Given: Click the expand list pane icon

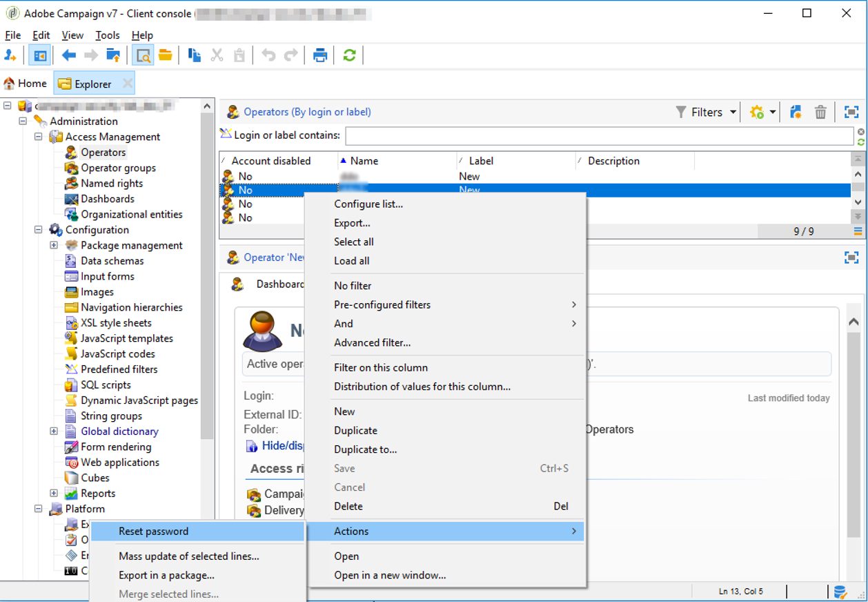Looking at the screenshot, I should [851, 112].
